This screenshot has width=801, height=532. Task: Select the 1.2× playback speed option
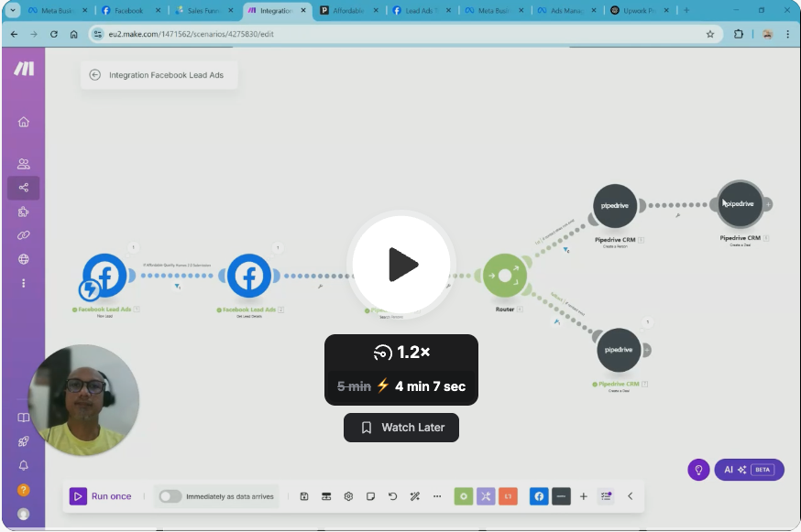point(401,353)
